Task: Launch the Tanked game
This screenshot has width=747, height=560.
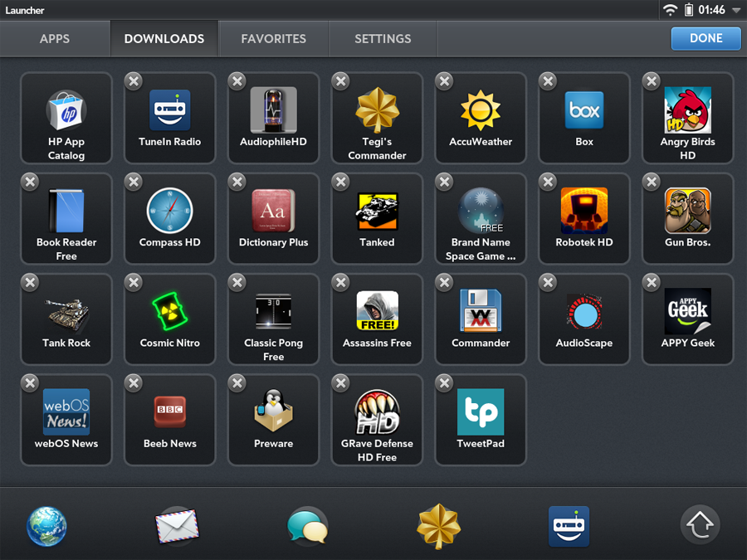Action: 377,218
